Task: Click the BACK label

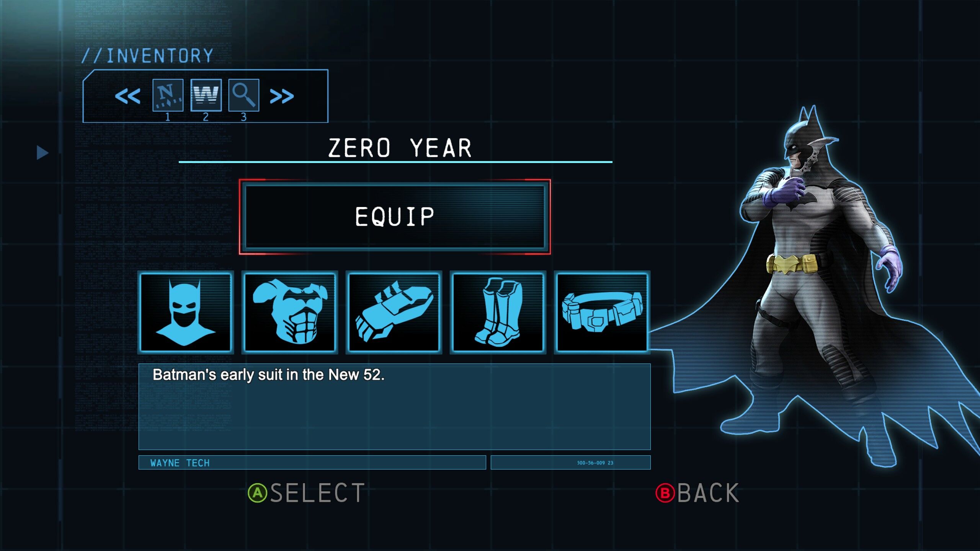Action: click(708, 493)
